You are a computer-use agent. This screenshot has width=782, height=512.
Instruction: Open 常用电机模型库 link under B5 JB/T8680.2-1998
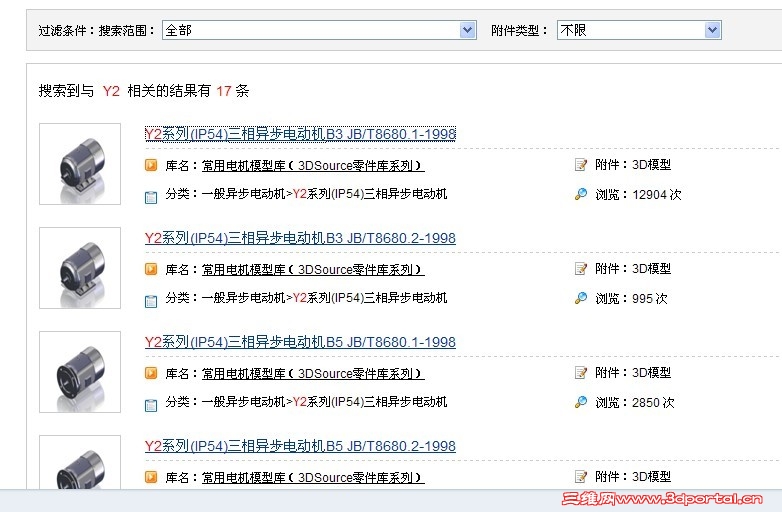pos(313,478)
